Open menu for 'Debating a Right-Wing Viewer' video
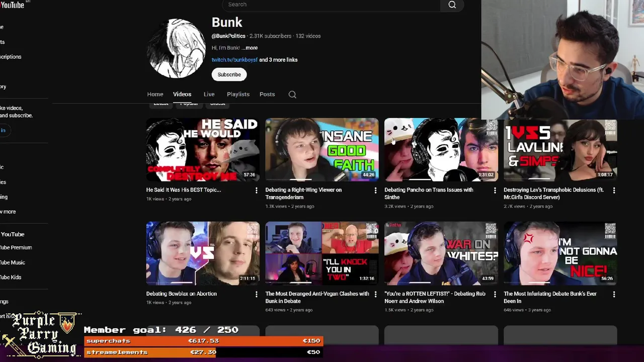Screen dimensions: 644x362 tap(375, 190)
